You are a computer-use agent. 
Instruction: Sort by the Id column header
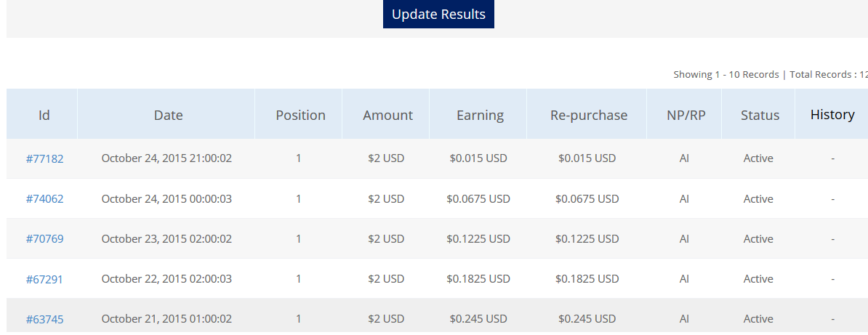coord(44,115)
